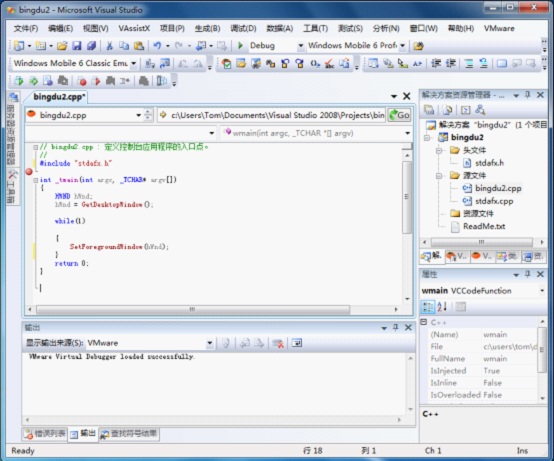Open the output source VMware dropdown

coord(210,343)
